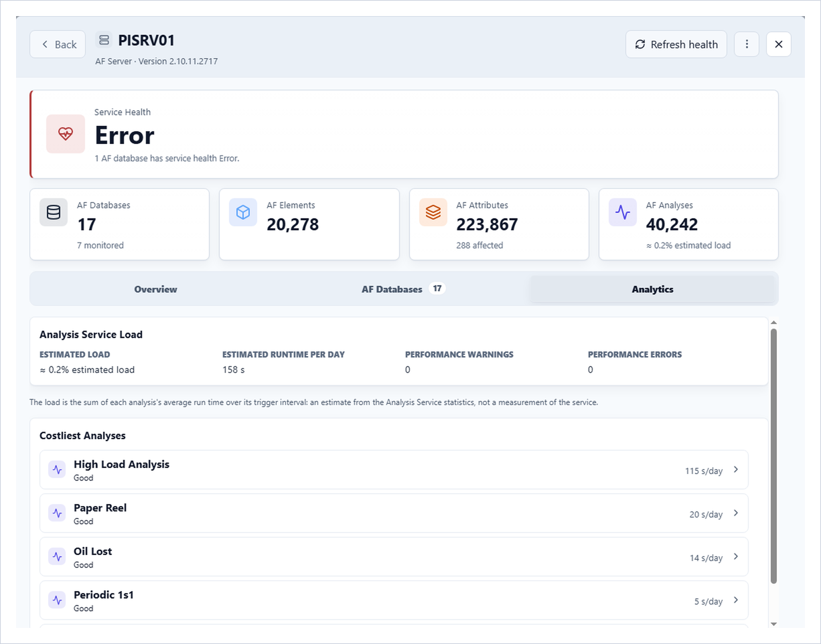Refresh the server health
The image size is (821, 644).
[676, 44]
